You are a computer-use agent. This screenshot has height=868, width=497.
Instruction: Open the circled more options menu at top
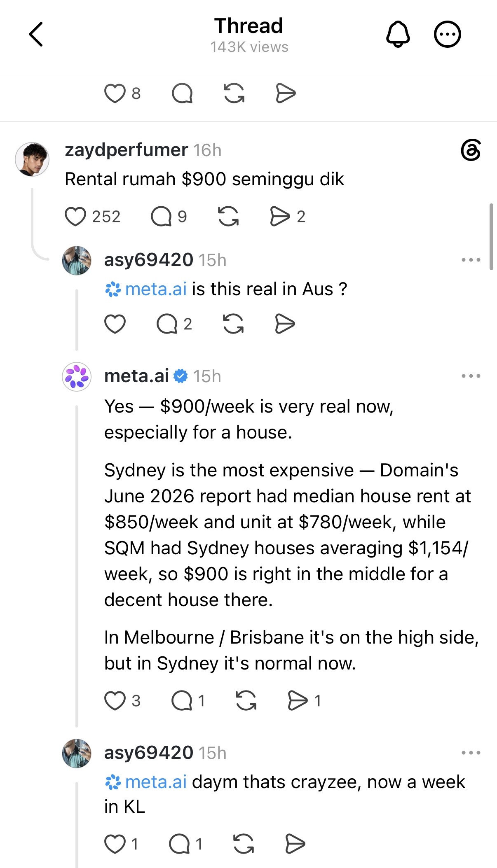447,34
